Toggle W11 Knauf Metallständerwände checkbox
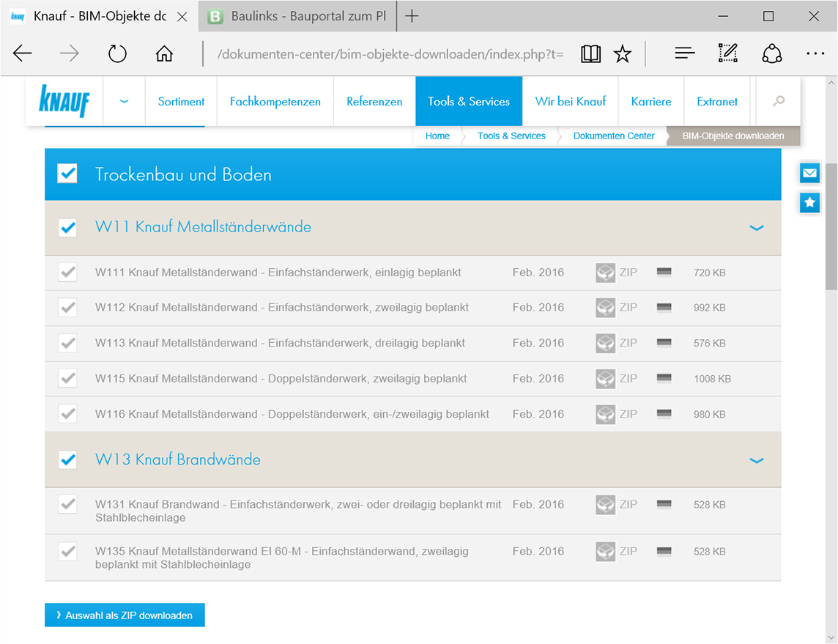This screenshot has width=838, height=644. coord(67,228)
